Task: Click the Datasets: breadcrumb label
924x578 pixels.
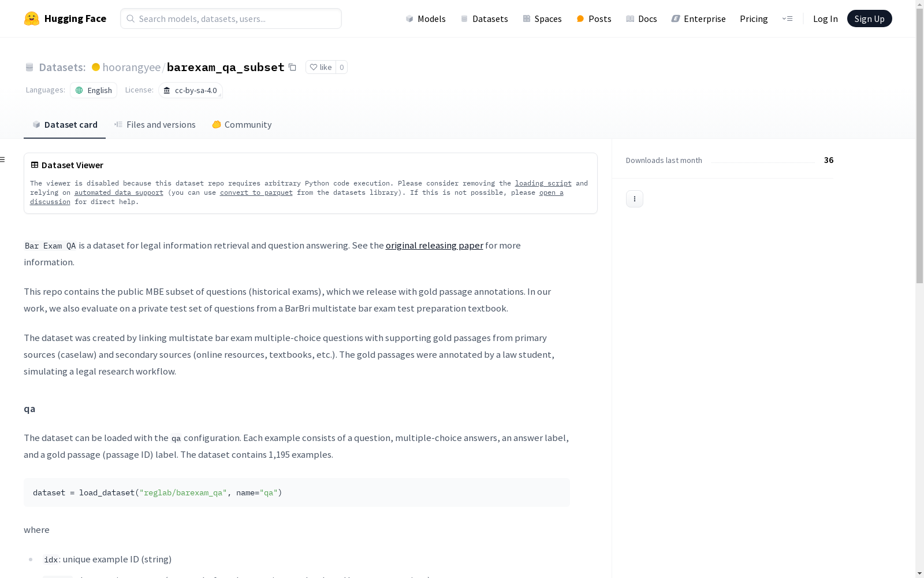Action: 62,67
